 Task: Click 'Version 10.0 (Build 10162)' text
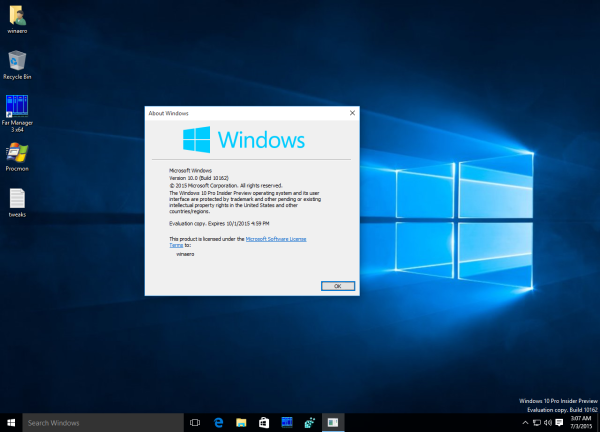pyautogui.click(x=199, y=178)
